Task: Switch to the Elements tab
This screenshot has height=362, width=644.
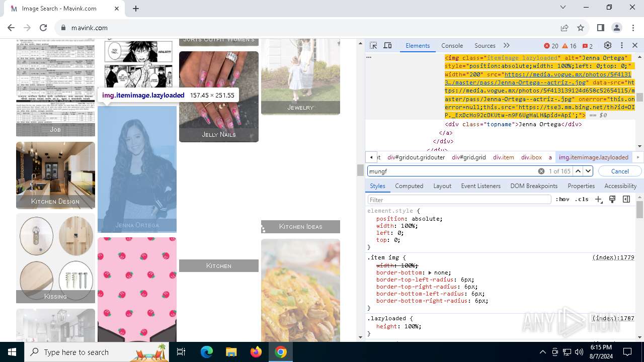Action: [x=418, y=45]
